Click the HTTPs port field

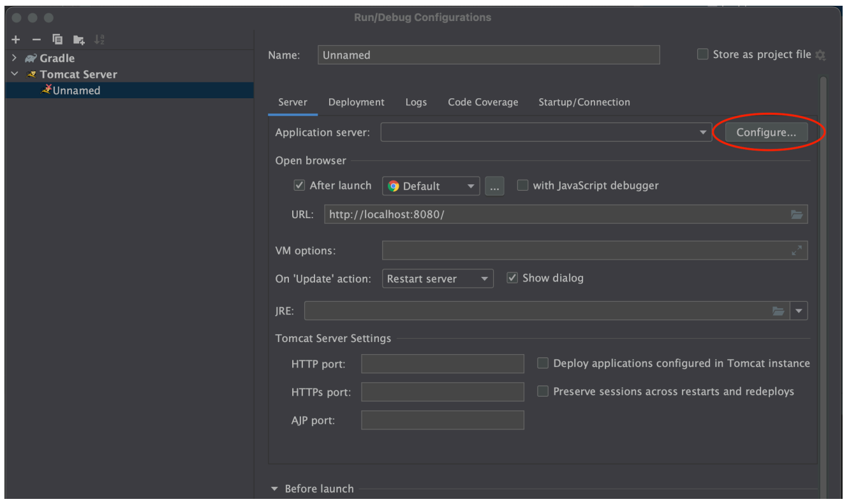pos(443,392)
